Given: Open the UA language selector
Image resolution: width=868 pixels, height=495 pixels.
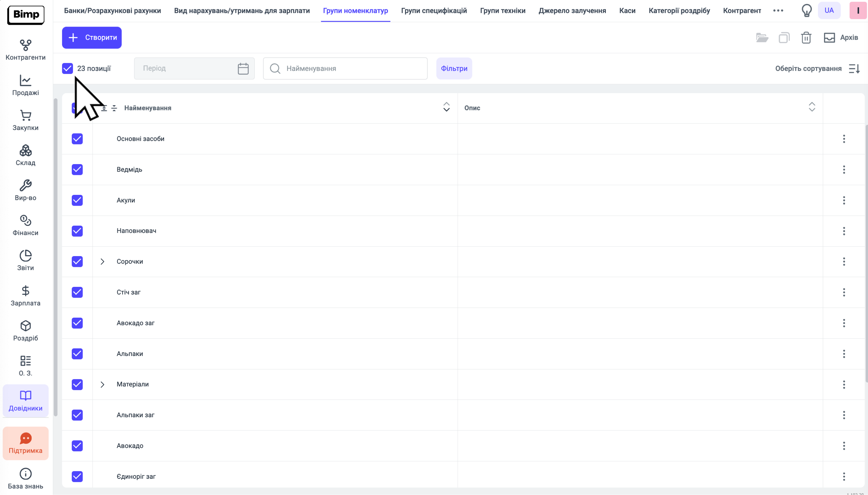Looking at the screenshot, I should (829, 11).
